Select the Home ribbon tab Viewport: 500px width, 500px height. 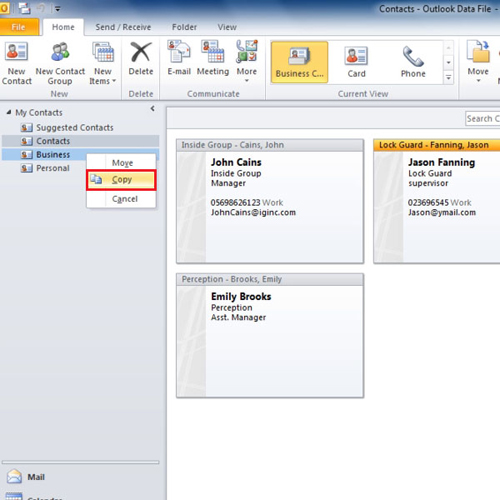pos(63,27)
